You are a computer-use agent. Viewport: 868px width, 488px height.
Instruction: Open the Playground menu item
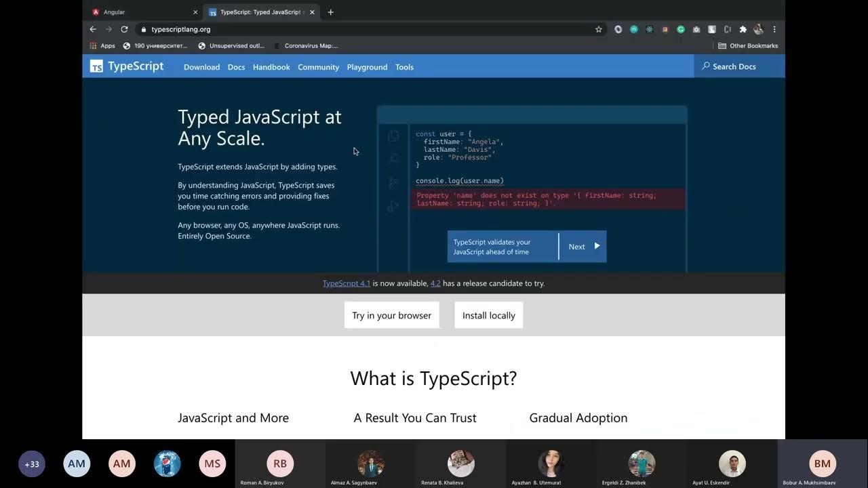[367, 67]
